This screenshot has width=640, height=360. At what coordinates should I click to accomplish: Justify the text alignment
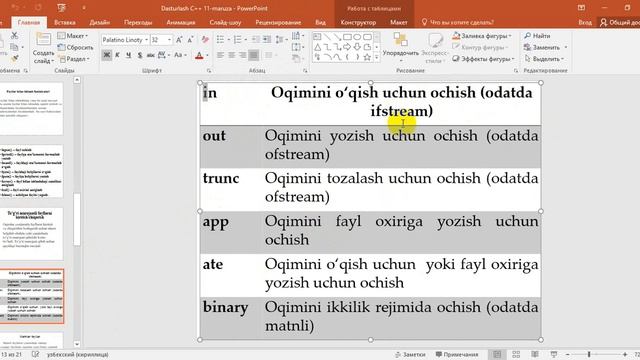tap(253, 55)
